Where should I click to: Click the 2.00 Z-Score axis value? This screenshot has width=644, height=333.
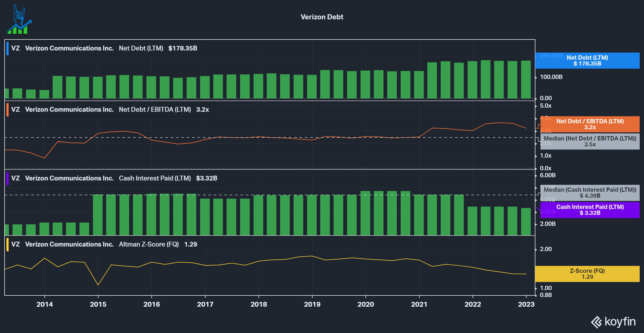point(546,249)
